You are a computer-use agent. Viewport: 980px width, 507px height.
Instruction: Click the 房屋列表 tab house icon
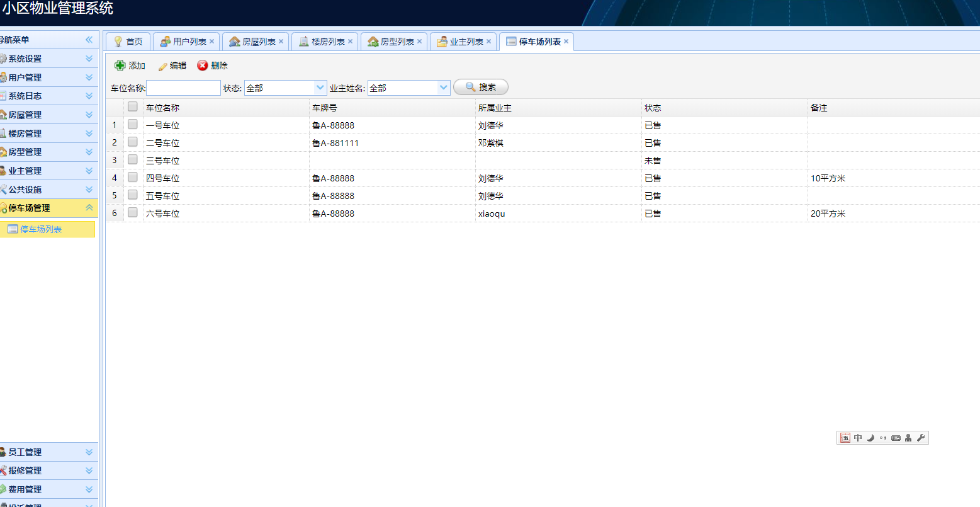pyautogui.click(x=235, y=42)
